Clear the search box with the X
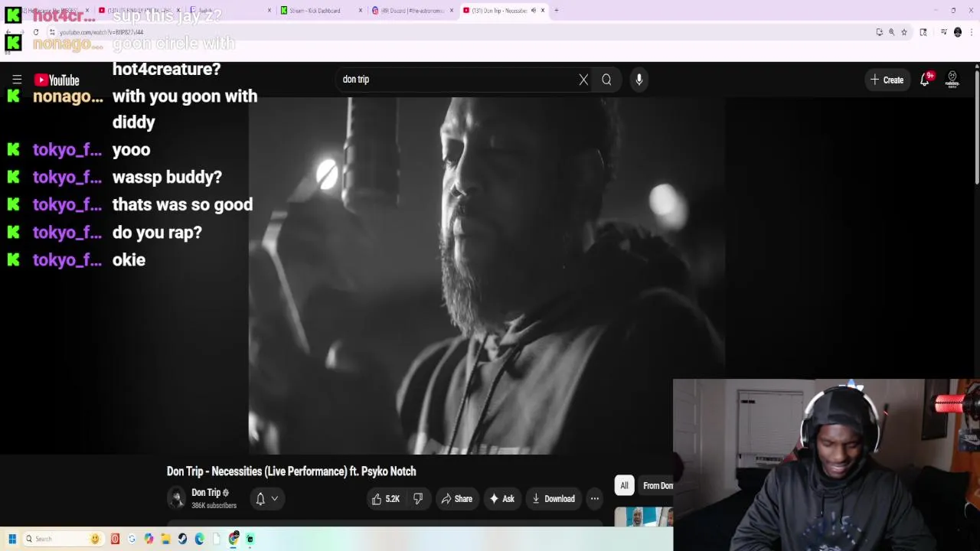980x551 pixels. [583, 80]
